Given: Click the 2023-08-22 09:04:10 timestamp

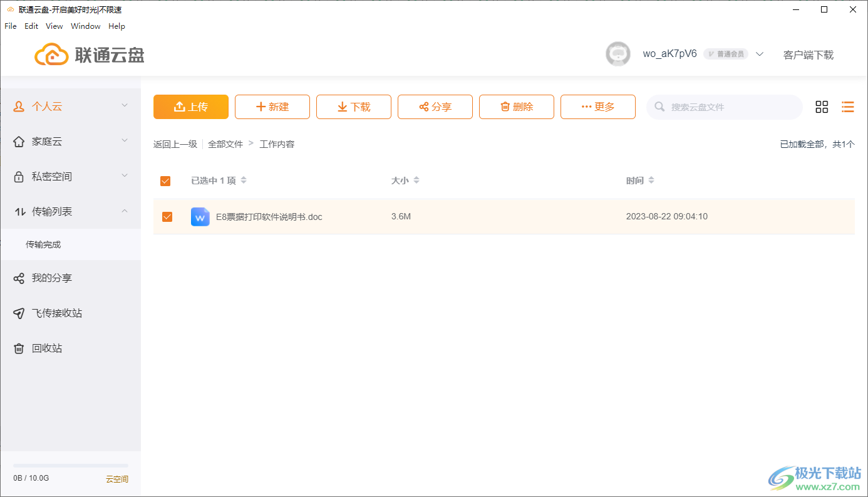Looking at the screenshot, I should [x=667, y=217].
